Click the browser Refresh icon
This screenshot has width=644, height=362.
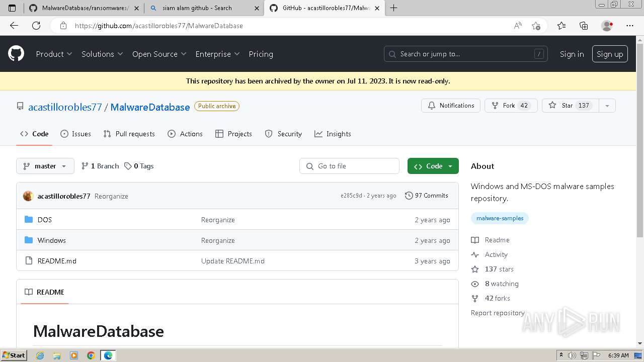click(36, 26)
